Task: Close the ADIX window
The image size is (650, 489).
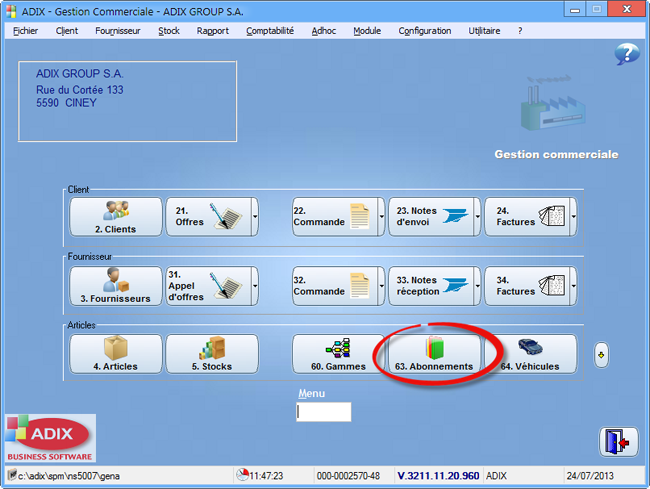Action: 627,9
